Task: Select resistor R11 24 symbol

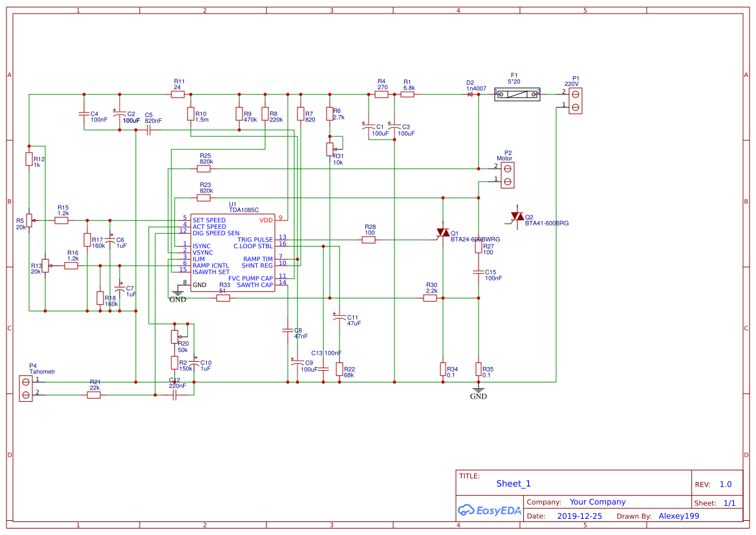Action: pyautogui.click(x=178, y=94)
